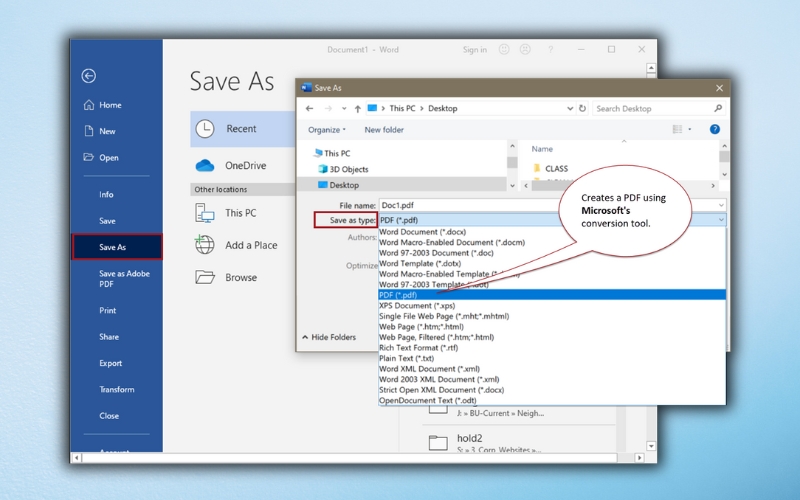Choose Rich Text Format (*.rtf)

click(418, 347)
